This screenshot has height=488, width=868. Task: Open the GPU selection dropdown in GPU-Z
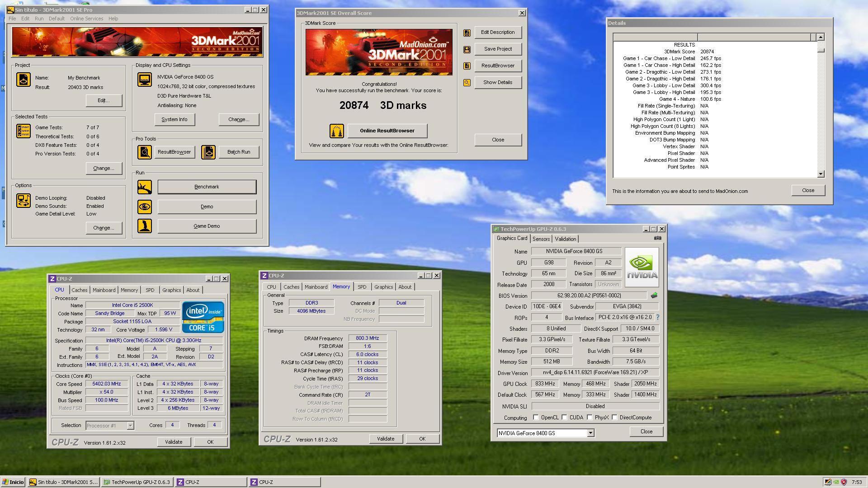pos(590,433)
